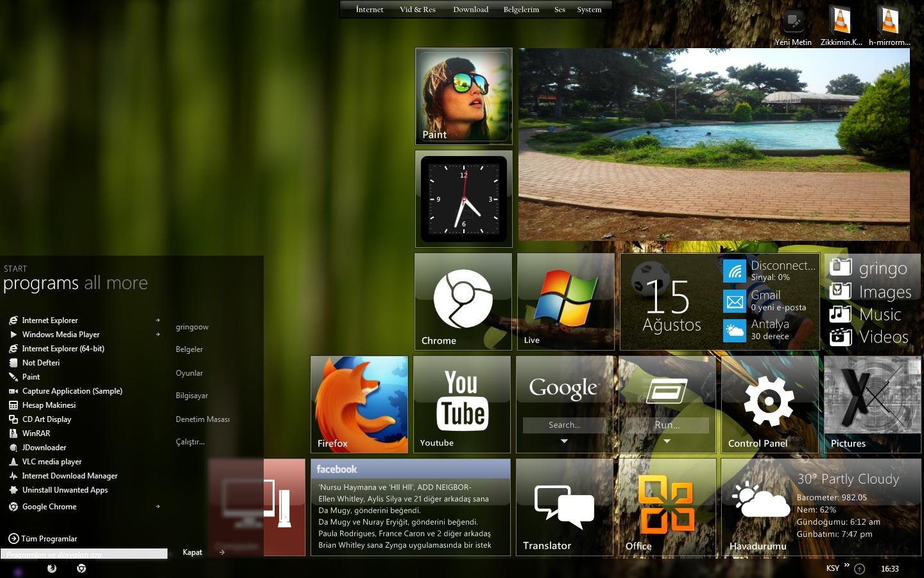Open Belgeler from start menu

tap(189, 349)
